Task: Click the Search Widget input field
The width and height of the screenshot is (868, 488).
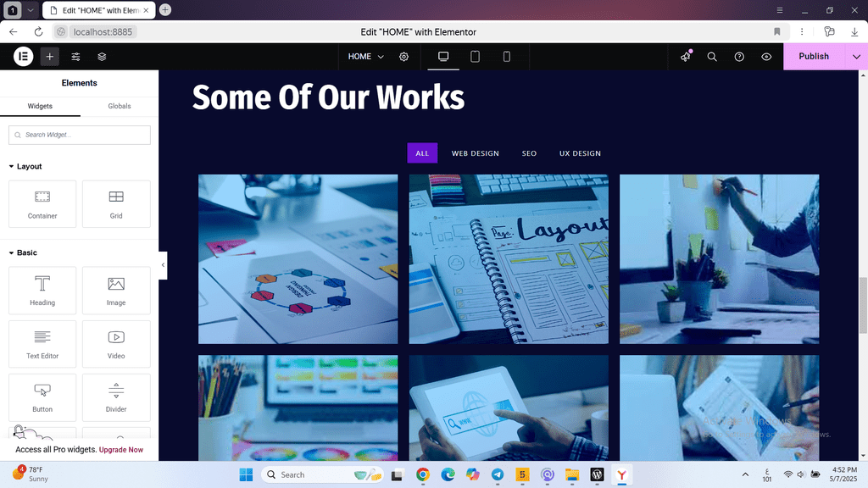Action: [x=80, y=135]
